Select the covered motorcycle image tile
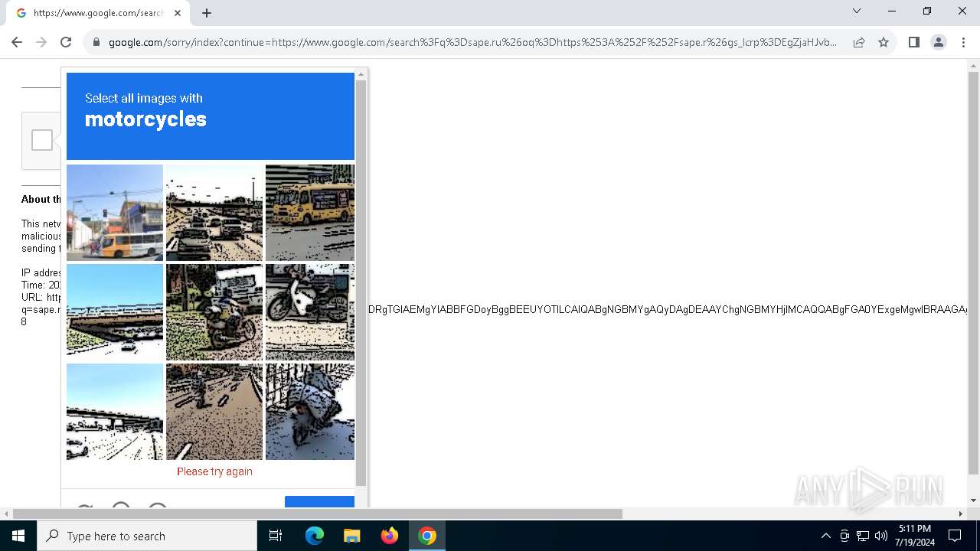Screen dimensions: 980x551 [x=310, y=412]
